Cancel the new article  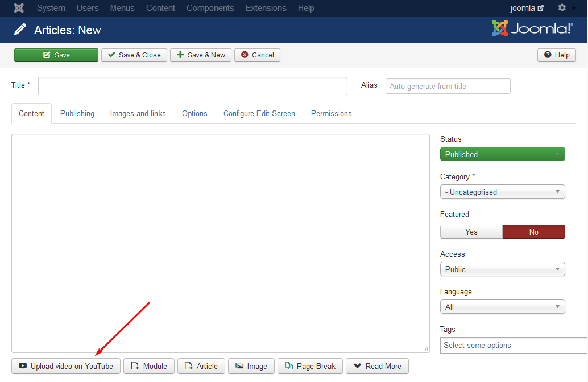coord(257,55)
